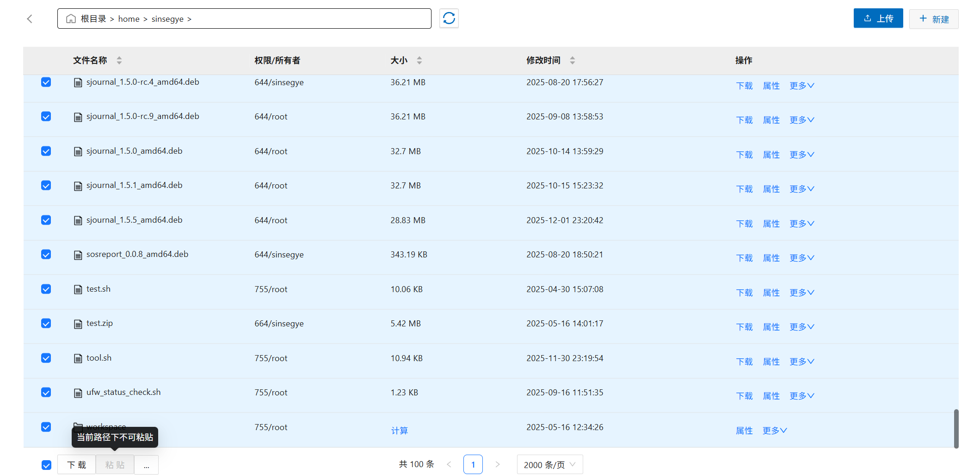Navigate to sinsegye in breadcrumb path
This screenshot has height=475, width=980.
(x=167, y=19)
